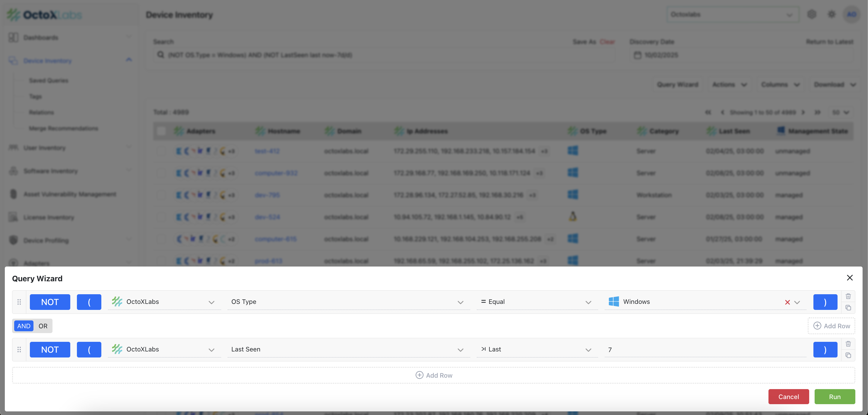This screenshot has width=868, height=415.
Task: Delete the Last Seen query row
Action: point(848,344)
